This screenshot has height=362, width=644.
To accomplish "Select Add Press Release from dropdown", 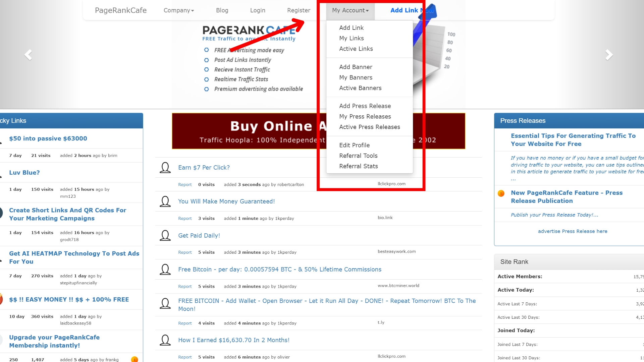I will [365, 106].
